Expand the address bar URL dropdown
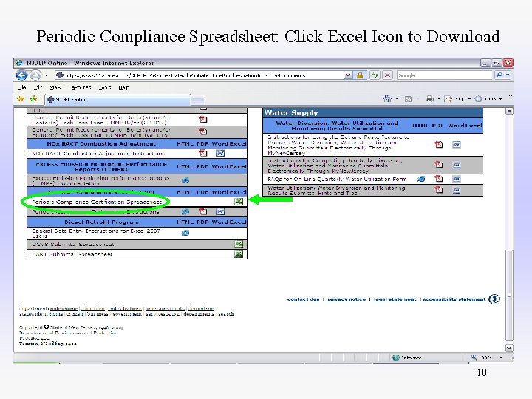Image resolution: width=532 pixels, height=399 pixels. 348,75
